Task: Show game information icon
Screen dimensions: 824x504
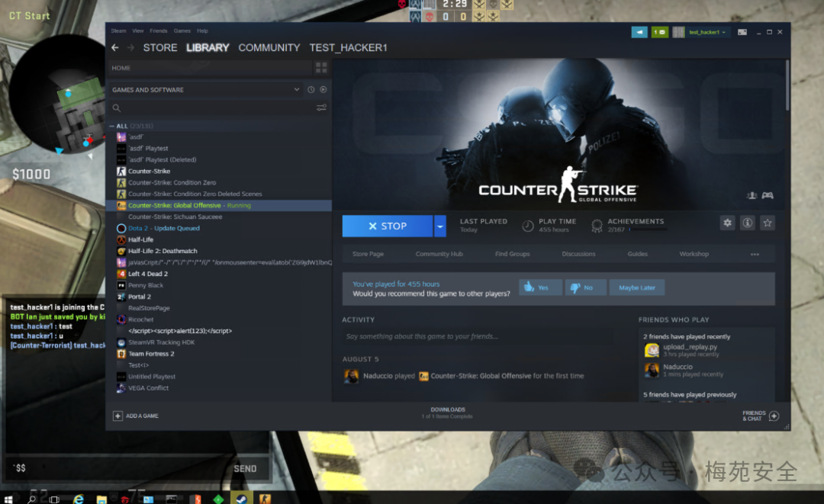Action: [x=747, y=223]
